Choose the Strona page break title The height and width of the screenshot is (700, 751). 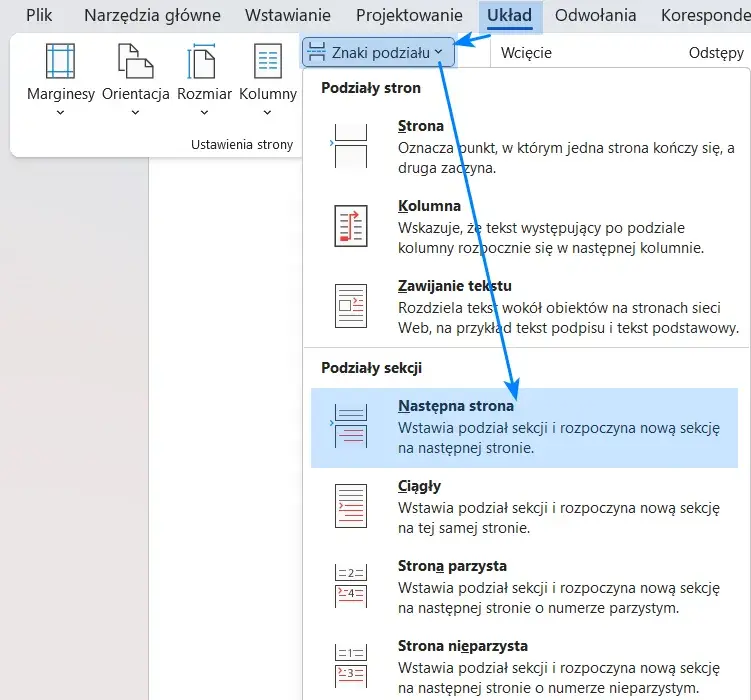421,126
